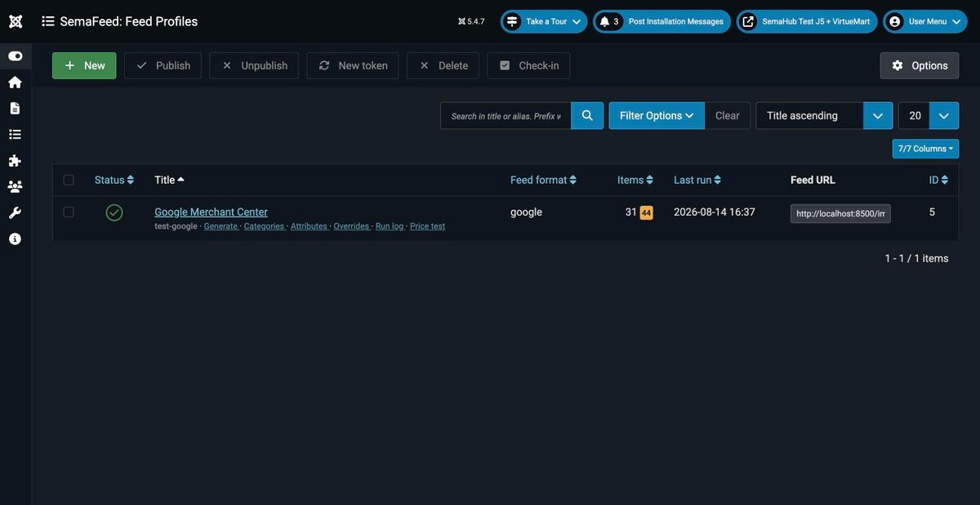Viewport: 980px width, 505px height.
Task: Open the Users sidebar icon
Action: click(15, 187)
